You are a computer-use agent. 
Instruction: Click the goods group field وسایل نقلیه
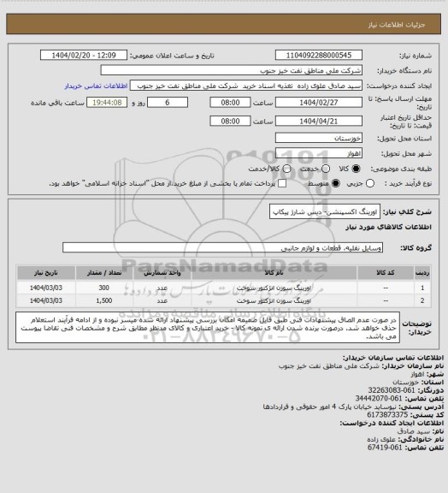(223, 247)
